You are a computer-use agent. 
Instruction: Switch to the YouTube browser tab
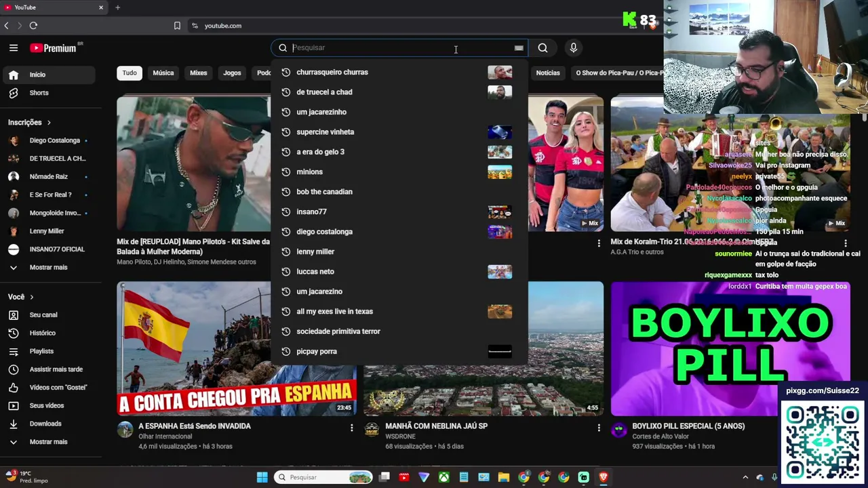coord(54,7)
